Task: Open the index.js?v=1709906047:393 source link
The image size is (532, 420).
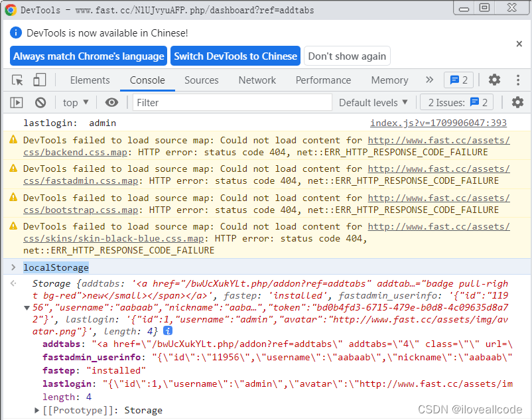Action: point(438,123)
